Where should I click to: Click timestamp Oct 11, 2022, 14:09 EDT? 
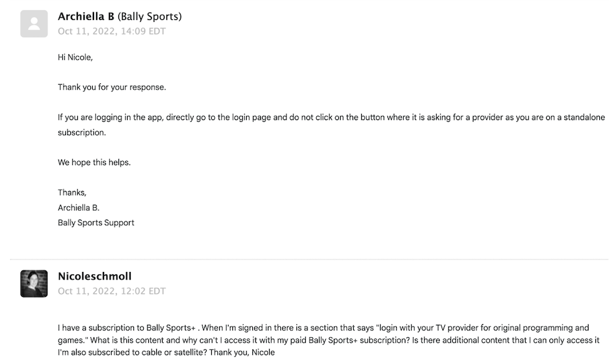pos(112,32)
